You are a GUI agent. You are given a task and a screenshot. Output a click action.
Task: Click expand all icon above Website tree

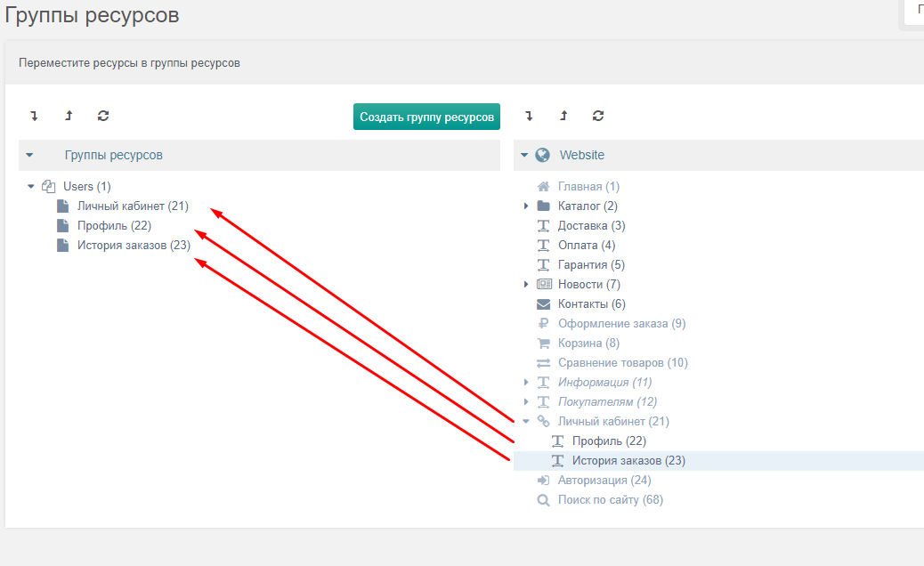[529, 116]
